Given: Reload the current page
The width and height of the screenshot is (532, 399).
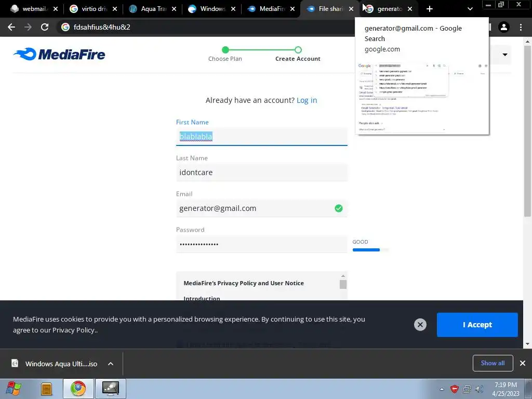Looking at the screenshot, I should pos(45,27).
